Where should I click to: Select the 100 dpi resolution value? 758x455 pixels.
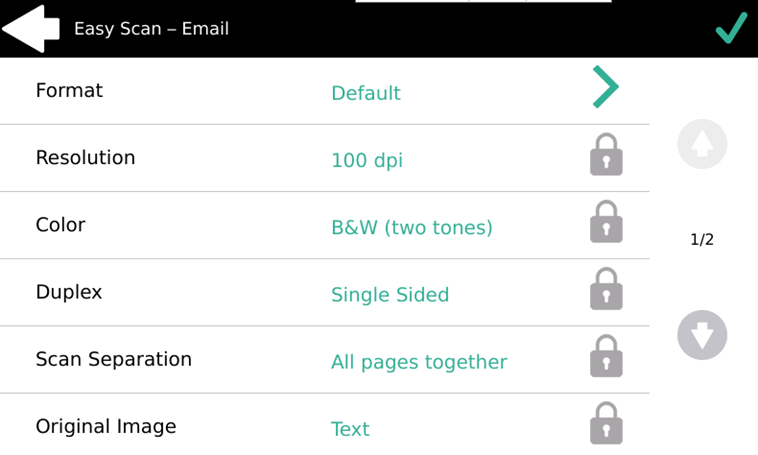pyautogui.click(x=367, y=160)
